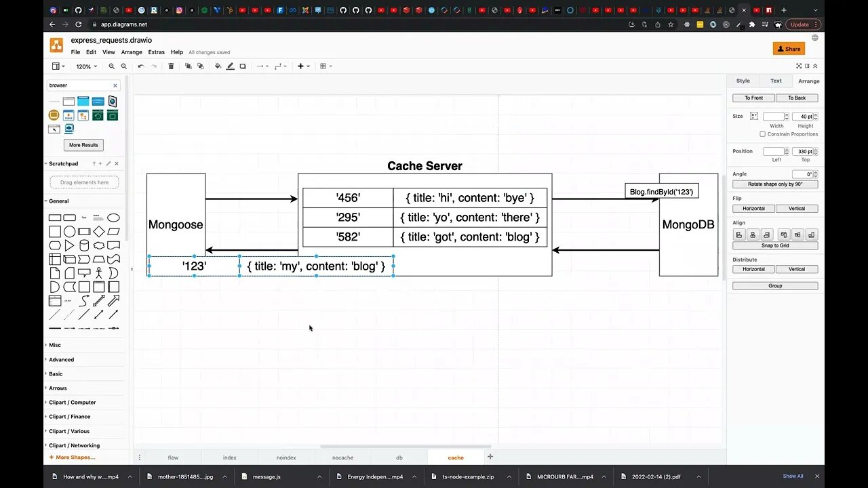Click the Angle input field

(x=803, y=174)
